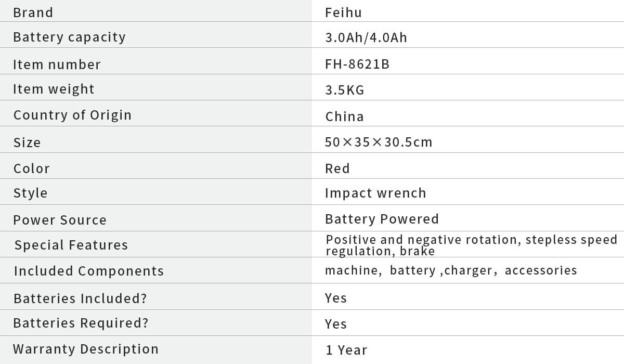Select the Included Components label
This screenshot has height=364, width=624.
(89, 271)
